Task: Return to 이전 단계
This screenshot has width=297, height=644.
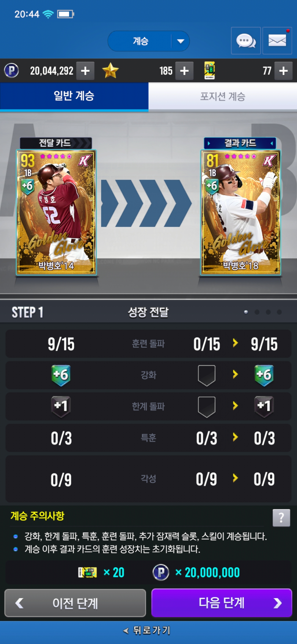Action: 75,603
